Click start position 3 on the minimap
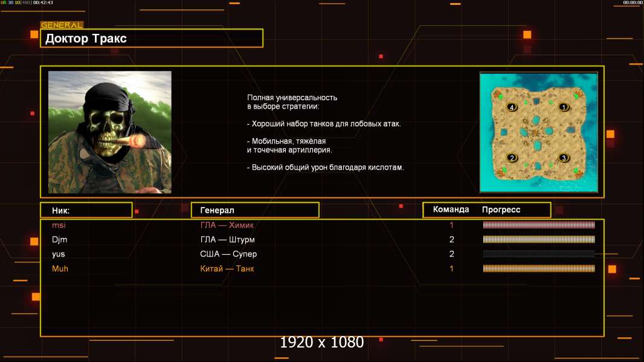Screen dimensions: 644x362 pyautogui.click(x=564, y=158)
